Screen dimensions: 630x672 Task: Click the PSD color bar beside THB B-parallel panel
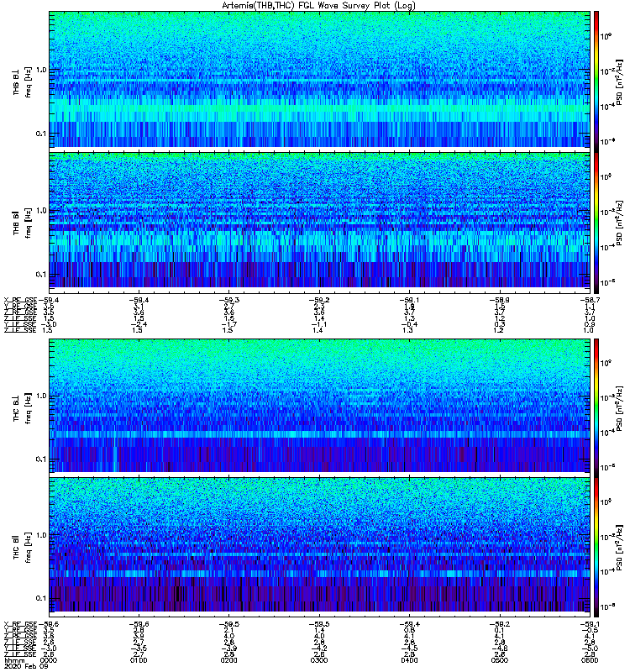tap(596, 223)
